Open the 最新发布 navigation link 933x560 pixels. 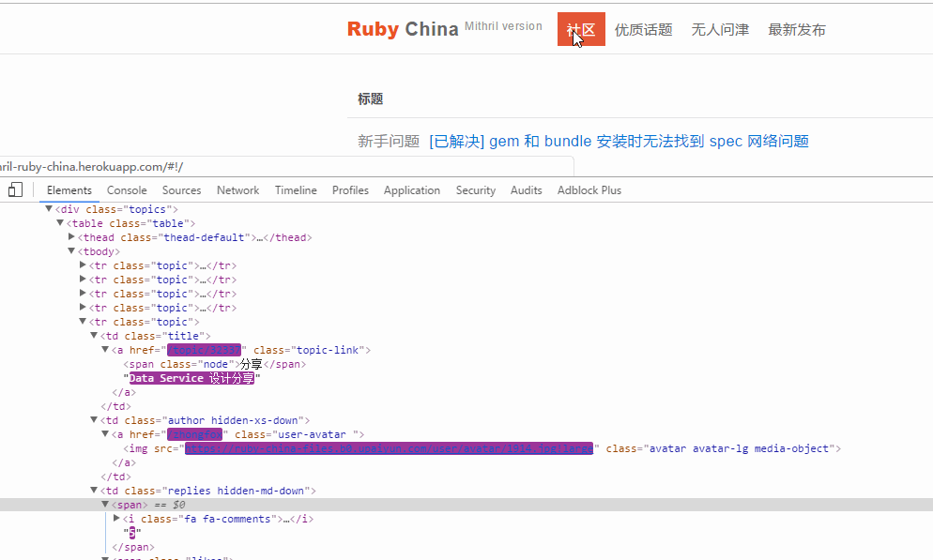tap(797, 30)
